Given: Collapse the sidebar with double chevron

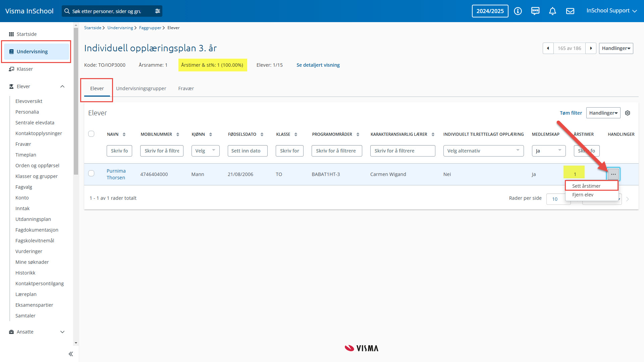Looking at the screenshot, I should point(71,354).
